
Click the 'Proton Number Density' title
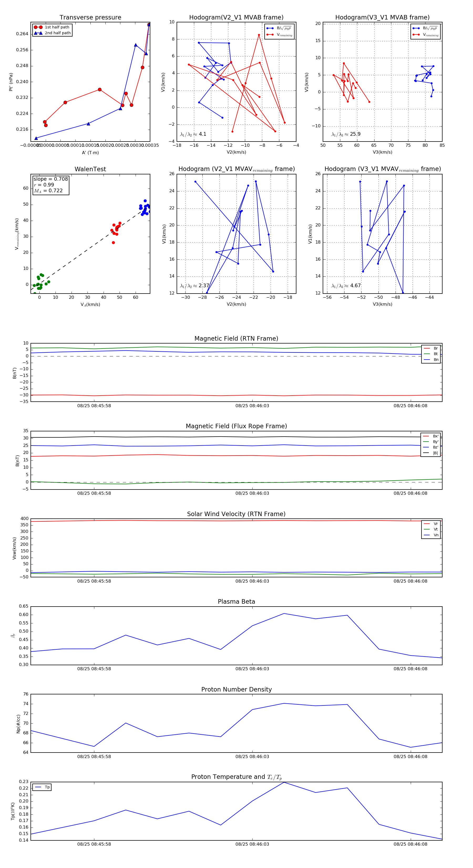236,689
